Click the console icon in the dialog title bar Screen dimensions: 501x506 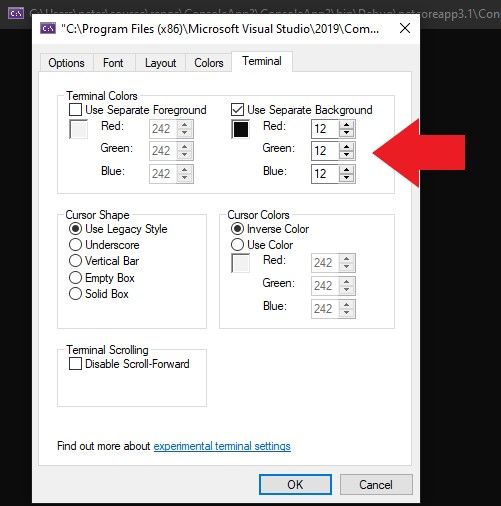point(48,29)
